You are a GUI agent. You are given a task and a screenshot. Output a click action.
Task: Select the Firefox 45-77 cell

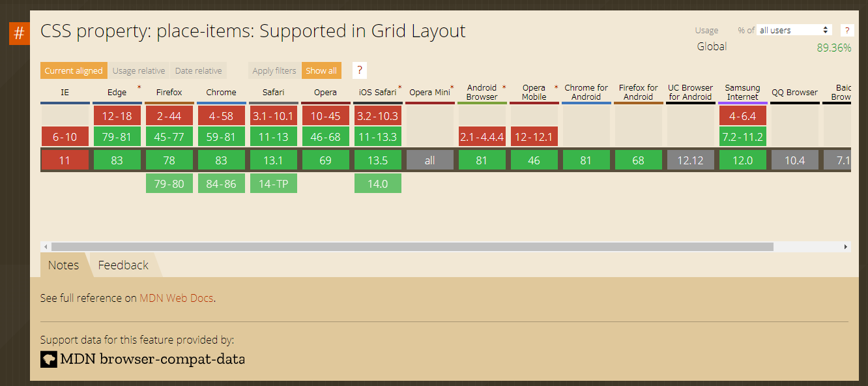click(169, 137)
